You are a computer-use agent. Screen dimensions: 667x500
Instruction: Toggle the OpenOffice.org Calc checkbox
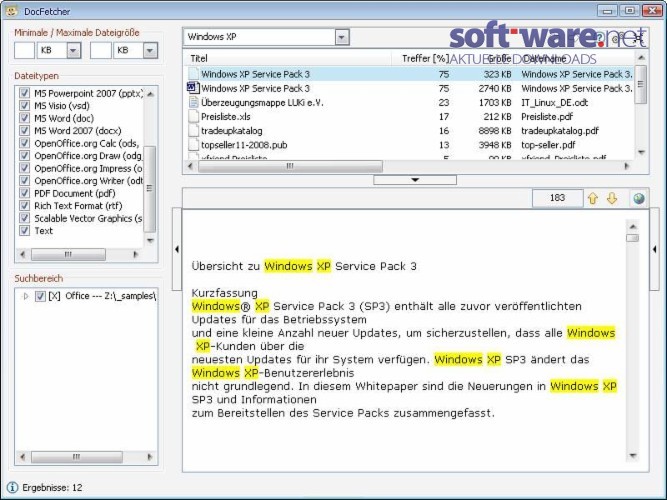coord(24,143)
